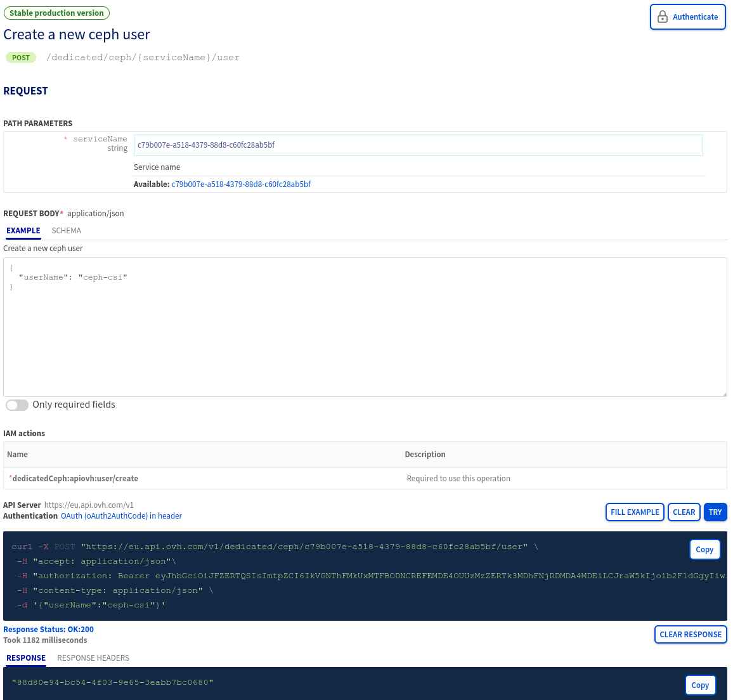Switch to the SCHEMA tab
The image size is (733, 700).
66,231
